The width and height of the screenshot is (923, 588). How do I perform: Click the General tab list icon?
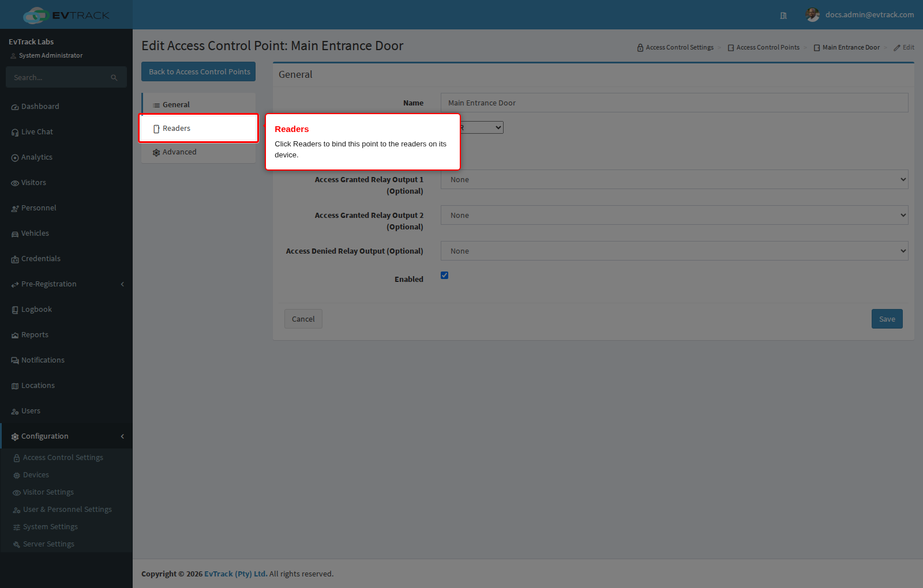(x=156, y=105)
